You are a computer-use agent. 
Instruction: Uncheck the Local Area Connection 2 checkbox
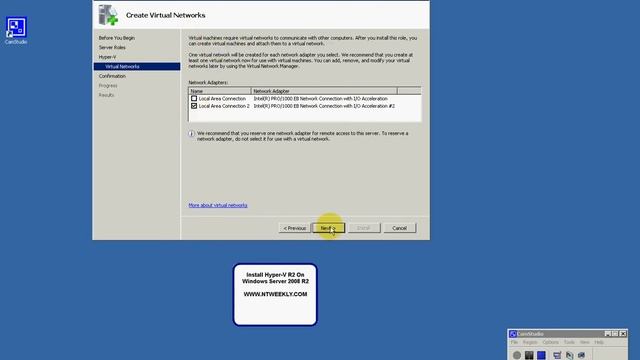(x=194, y=106)
